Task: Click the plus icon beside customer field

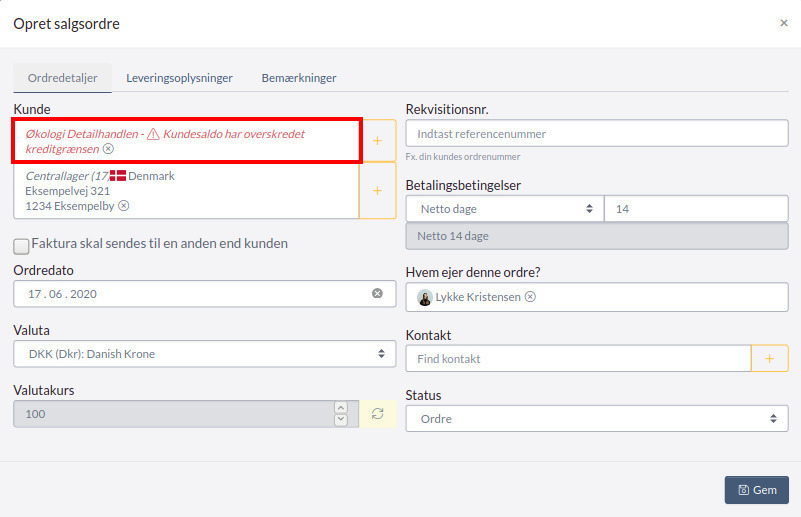Action: 377,141
